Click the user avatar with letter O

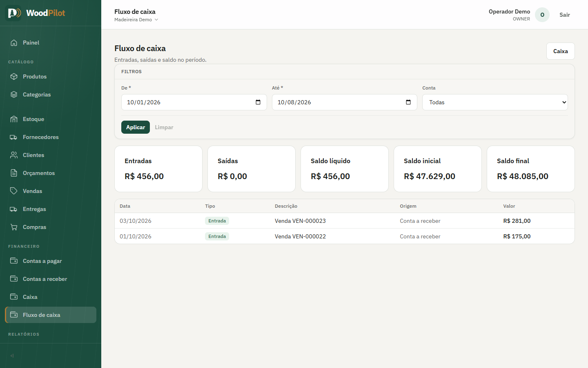pos(542,15)
